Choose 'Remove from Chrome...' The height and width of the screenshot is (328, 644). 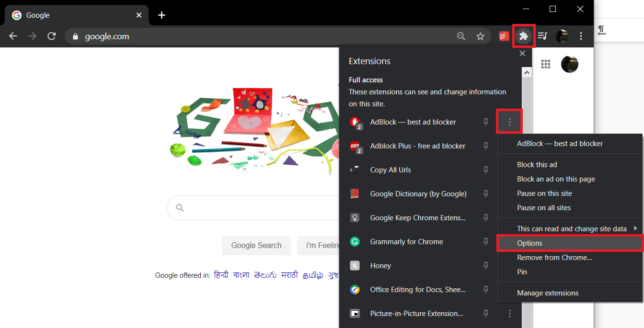point(570,258)
